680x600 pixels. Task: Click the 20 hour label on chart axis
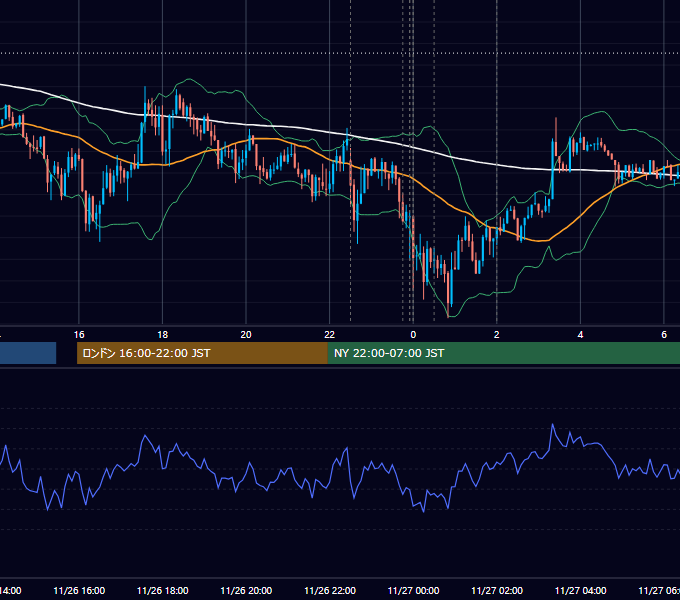(x=246, y=334)
